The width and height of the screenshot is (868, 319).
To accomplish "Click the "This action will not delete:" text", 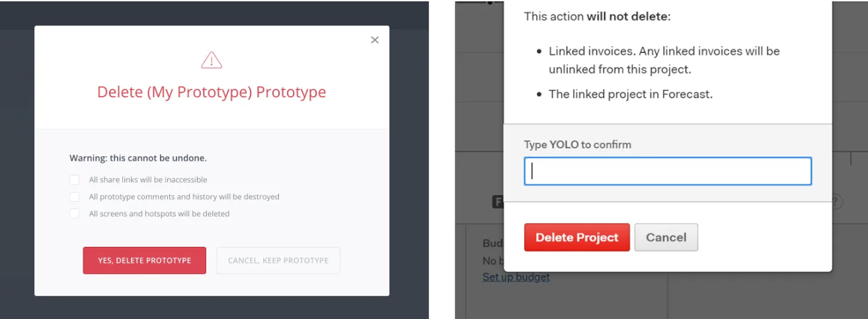I will (597, 16).
